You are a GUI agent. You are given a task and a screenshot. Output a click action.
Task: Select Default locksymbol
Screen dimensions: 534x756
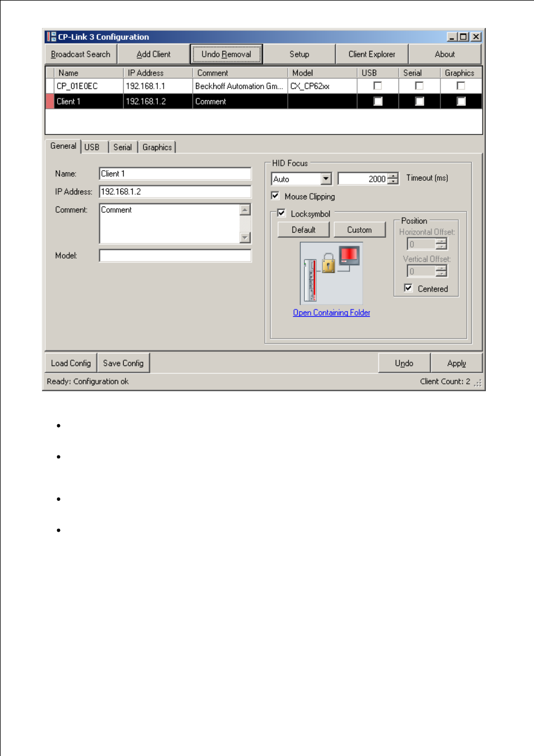coord(303,230)
